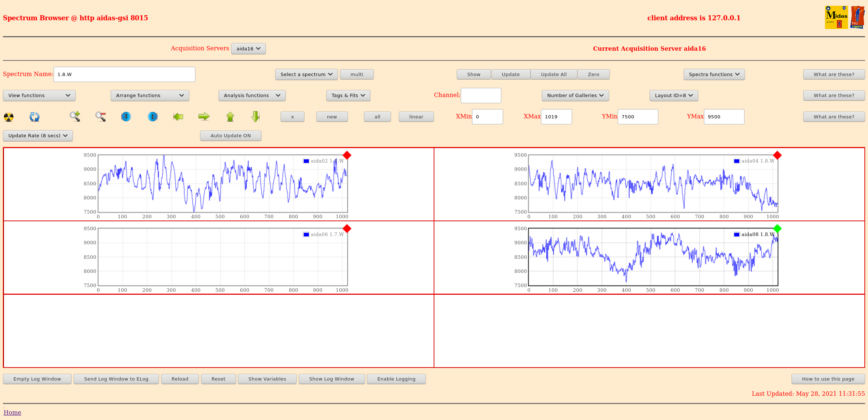The image size is (868, 420).
Task: Click the green diamond marker on aida08 plot
Action: pyautogui.click(x=777, y=228)
